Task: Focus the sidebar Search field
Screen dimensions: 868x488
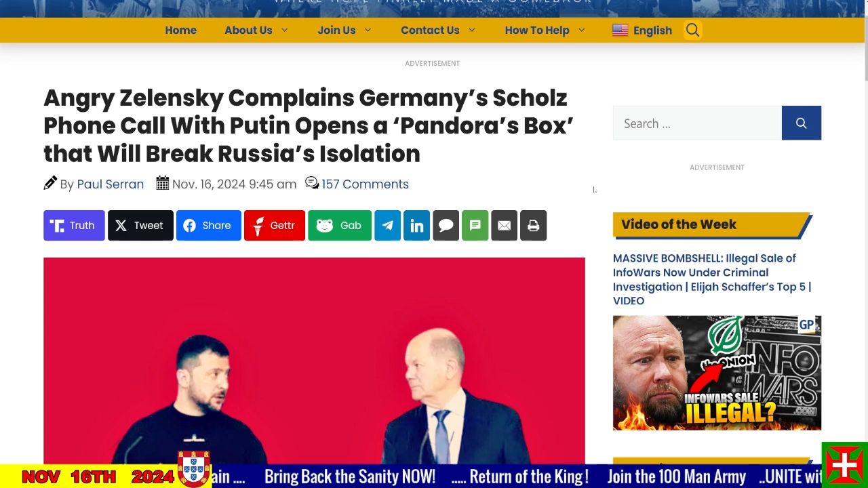Action: click(x=697, y=123)
